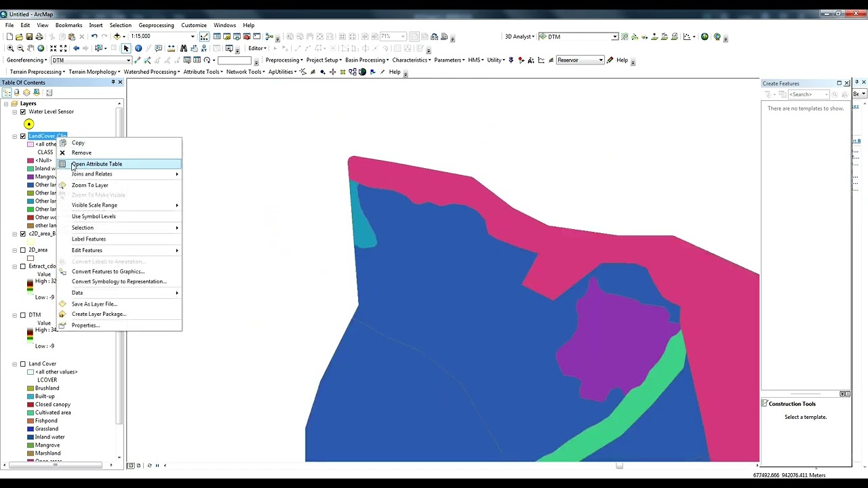Toggle the c2D_area_B layer checkbox
The image size is (868, 488).
click(x=23, y=234)
